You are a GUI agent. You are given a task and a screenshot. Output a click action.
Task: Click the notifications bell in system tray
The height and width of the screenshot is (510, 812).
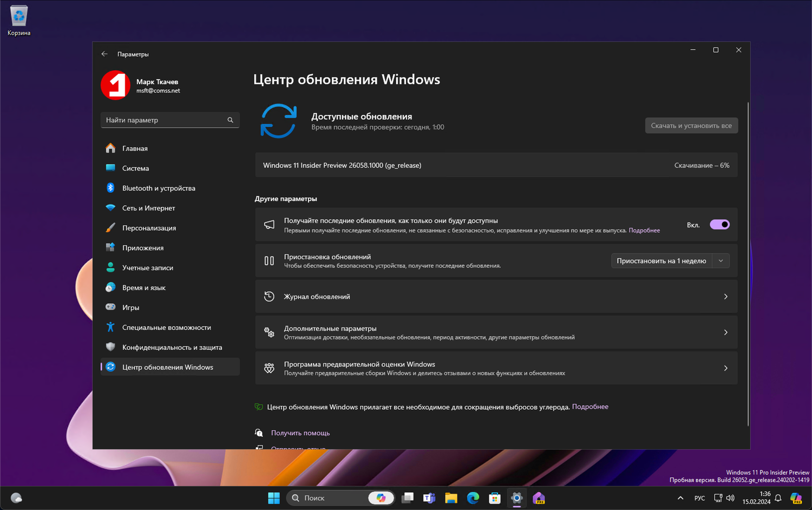(778, 498)
